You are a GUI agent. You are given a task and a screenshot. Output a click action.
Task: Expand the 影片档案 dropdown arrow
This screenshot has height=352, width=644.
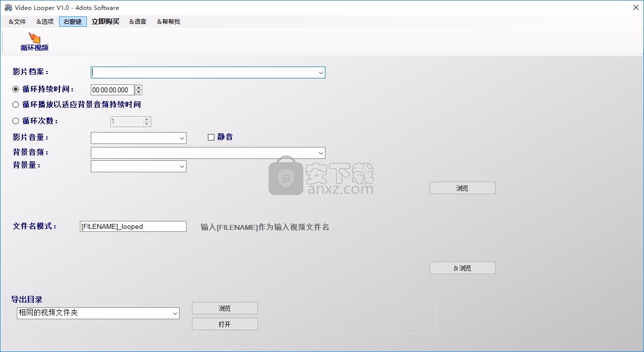321,72
